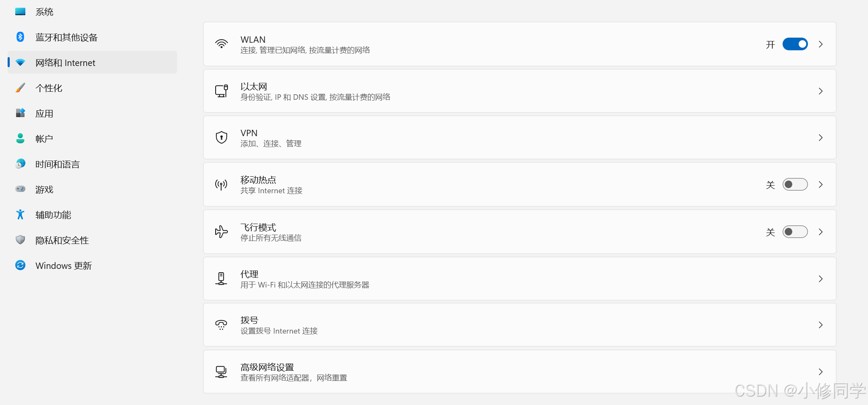This screenshot has height=405, width=868.
Task: Click the Airplane mode plane icon
Action: tap(221, 232)
